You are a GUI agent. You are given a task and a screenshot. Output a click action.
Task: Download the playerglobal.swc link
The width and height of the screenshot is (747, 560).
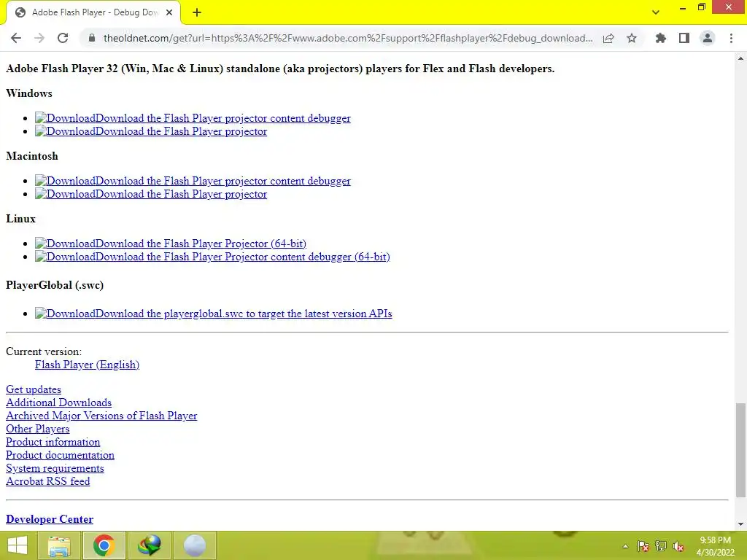coord(214,314)
